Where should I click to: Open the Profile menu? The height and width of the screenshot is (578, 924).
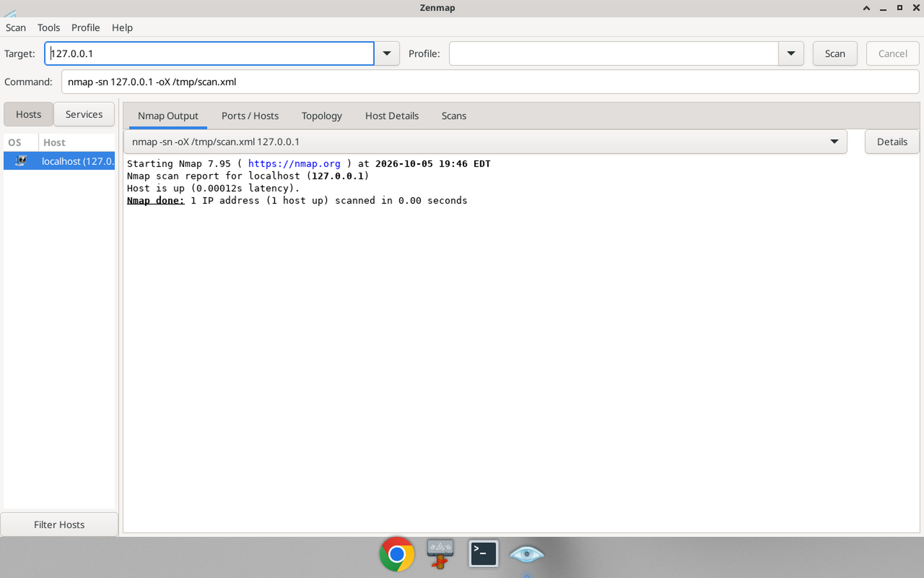[85, 27]
